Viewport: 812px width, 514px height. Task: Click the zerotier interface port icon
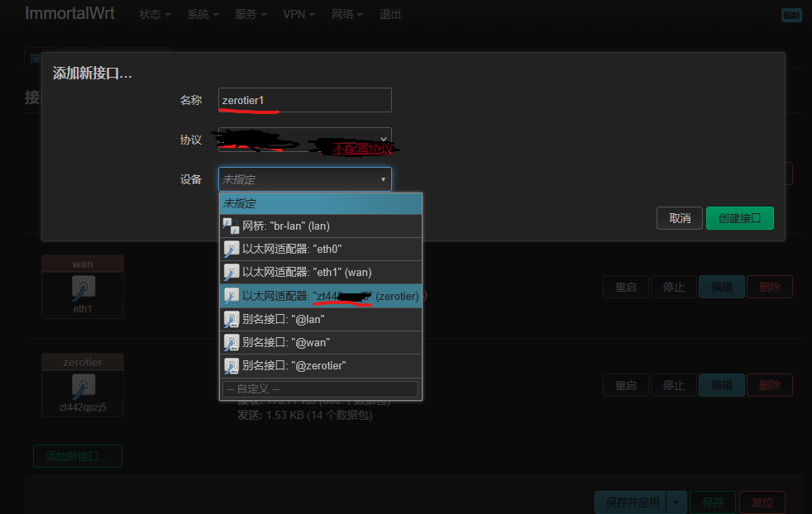pos(83,387)
